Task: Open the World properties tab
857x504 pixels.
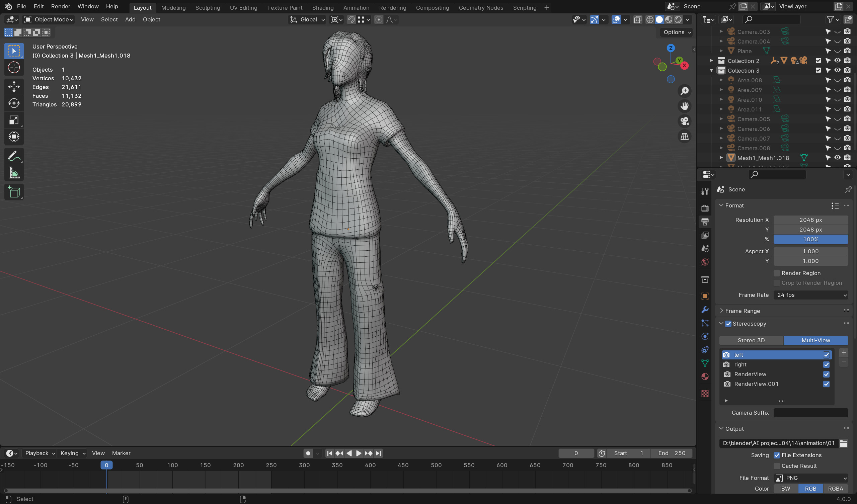Action: pyautogui.click(x=705, y=262)
